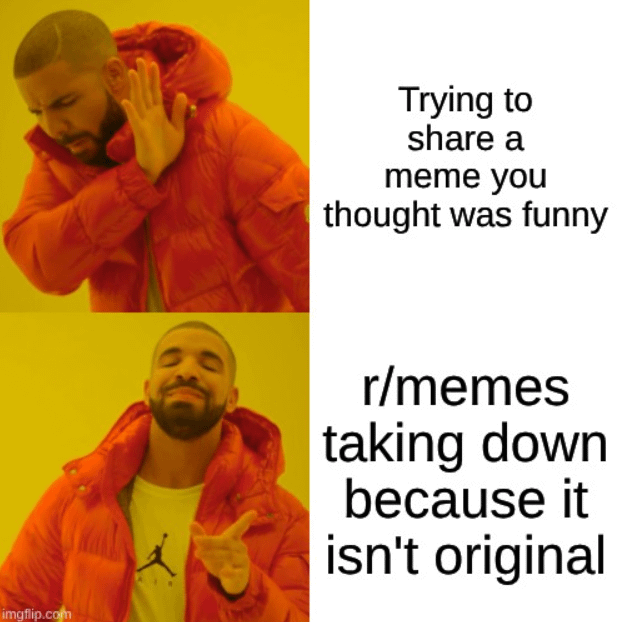Click the "AIR" letters on the white shirt
Viewport: 621px width, 622px height.
pos(157,584)
